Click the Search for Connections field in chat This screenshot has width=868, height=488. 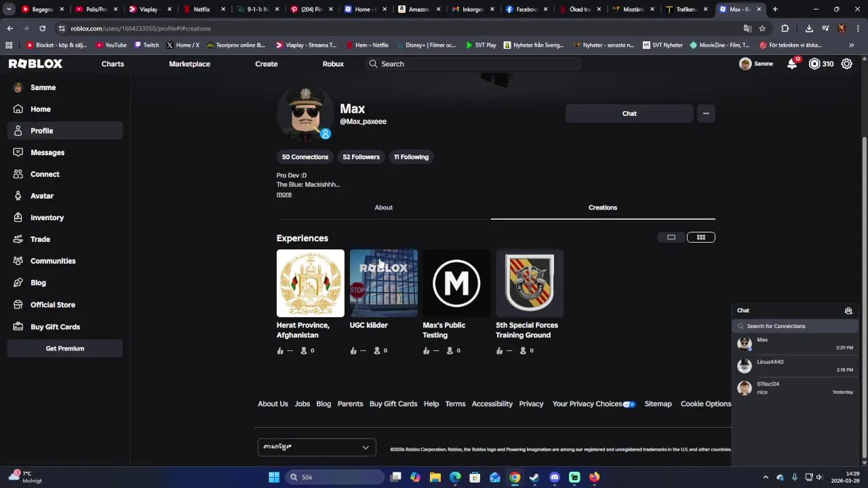[x=795, y=326]
